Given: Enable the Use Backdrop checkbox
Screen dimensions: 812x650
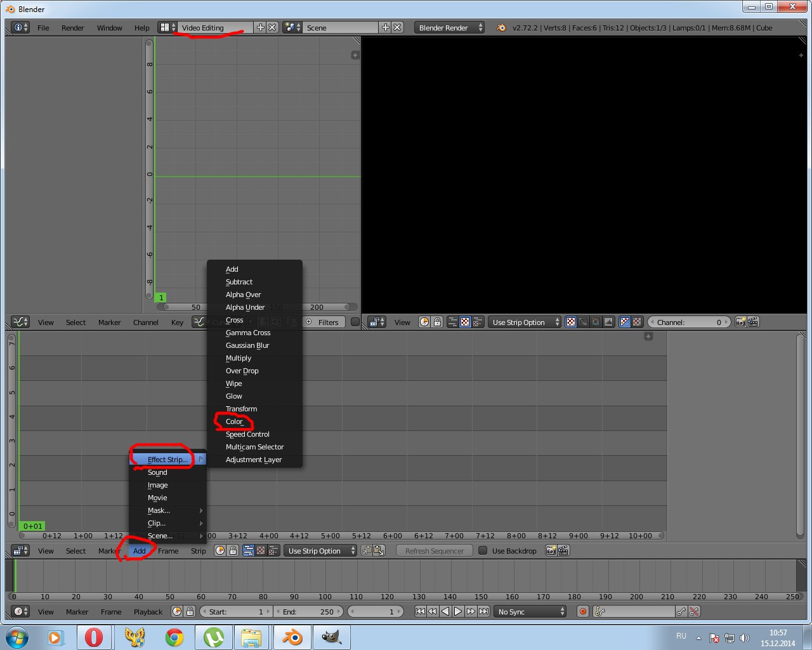Looking at the screenshot, I should point(483,550).
